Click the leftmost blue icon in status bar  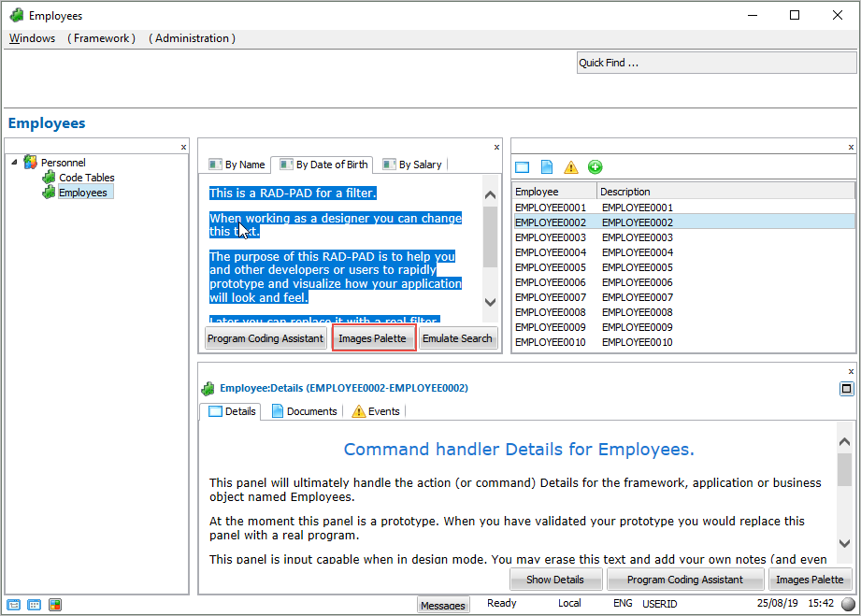click(13, 605)
